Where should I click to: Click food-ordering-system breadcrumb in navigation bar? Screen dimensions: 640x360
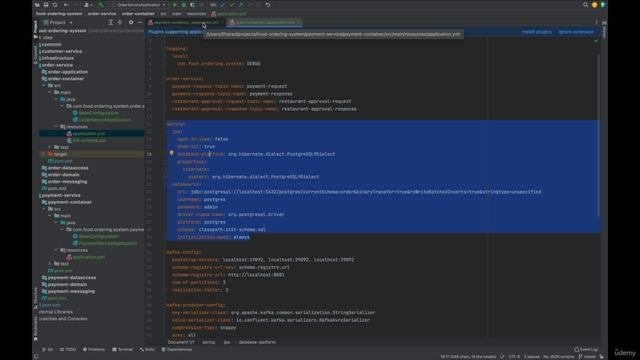tap(59, 13)
